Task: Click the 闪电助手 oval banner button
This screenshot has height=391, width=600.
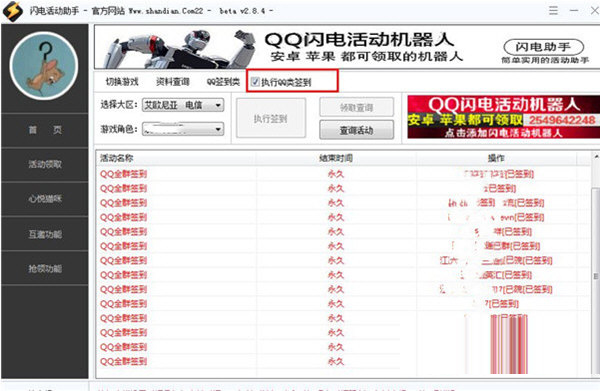Action: click(x=543, y=47)
